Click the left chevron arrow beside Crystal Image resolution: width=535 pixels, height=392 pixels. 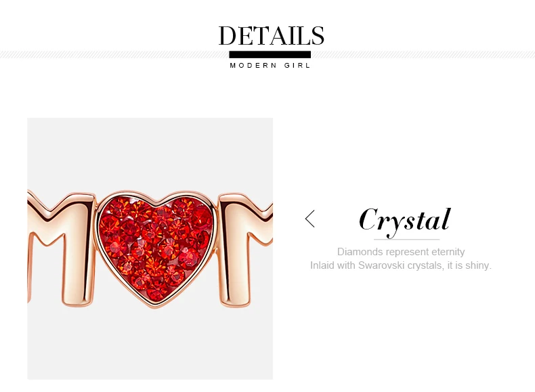(309, 219)
